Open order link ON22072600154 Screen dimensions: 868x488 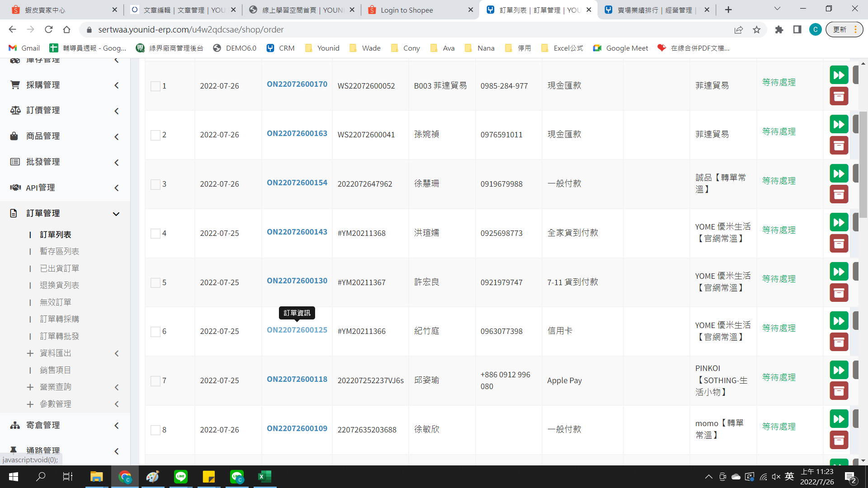[297, 183]
